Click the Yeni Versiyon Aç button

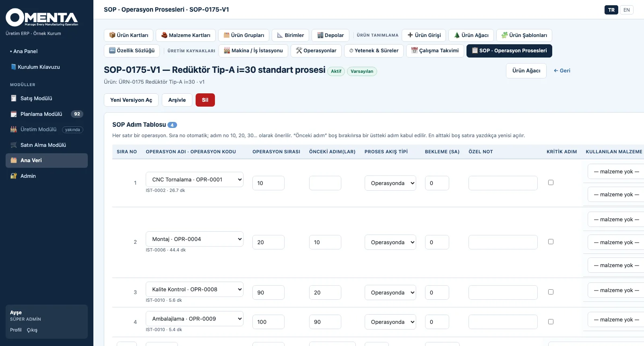[x=131, y=100]
